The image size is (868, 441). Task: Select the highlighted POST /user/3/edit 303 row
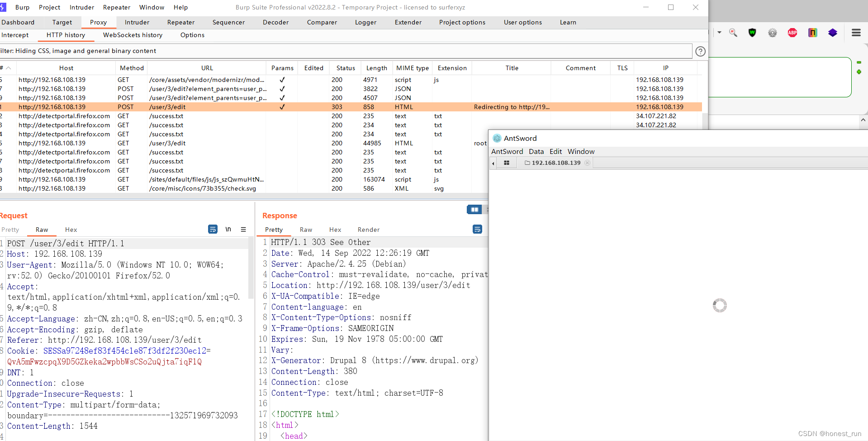[x=351, y=107]
